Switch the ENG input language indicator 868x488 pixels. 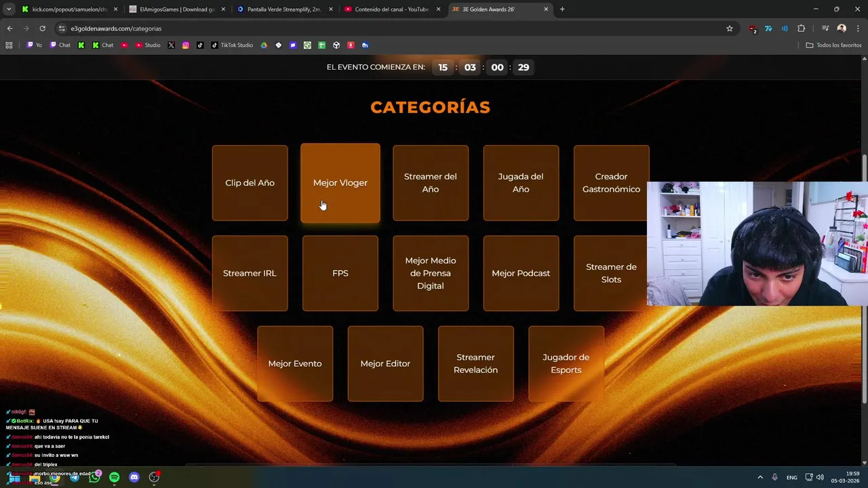coord(792,478)
